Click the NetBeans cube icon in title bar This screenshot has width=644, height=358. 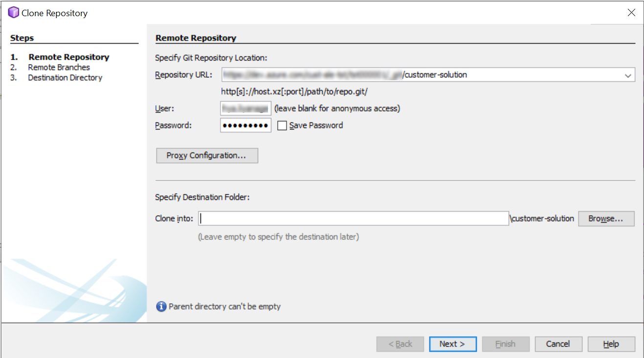[x=13, y=13]
